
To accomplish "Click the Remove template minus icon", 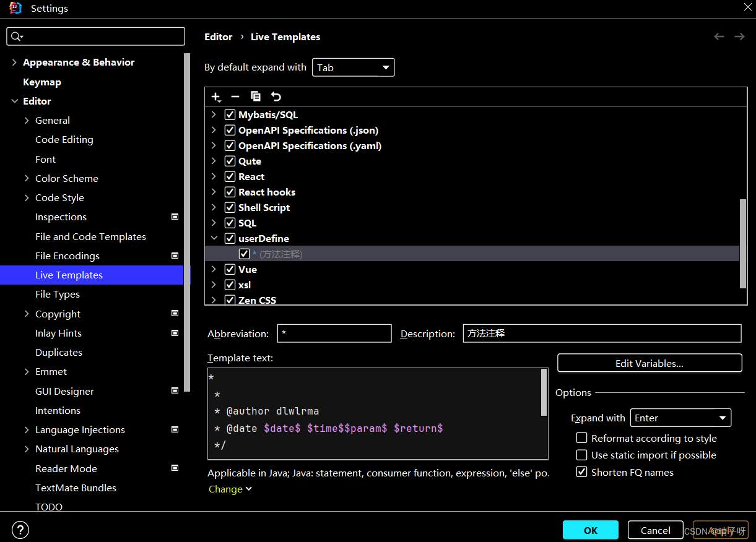I will coord(235,97).
